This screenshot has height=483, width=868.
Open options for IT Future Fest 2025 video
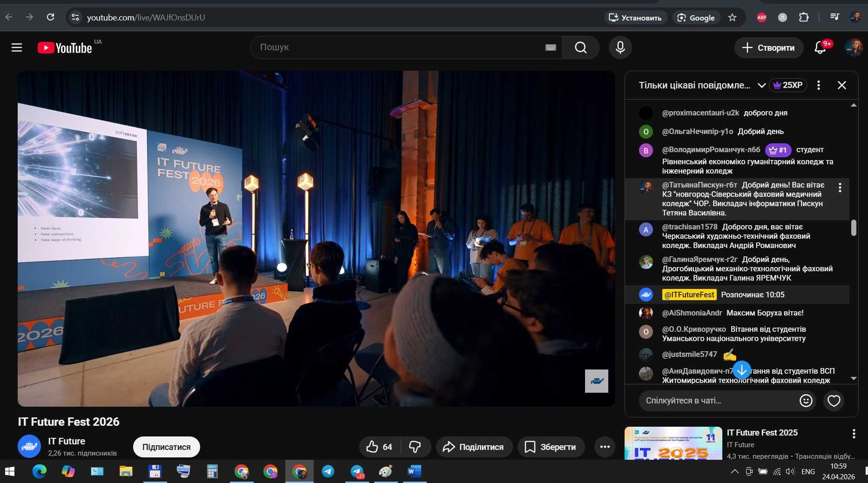pos(854,434)
